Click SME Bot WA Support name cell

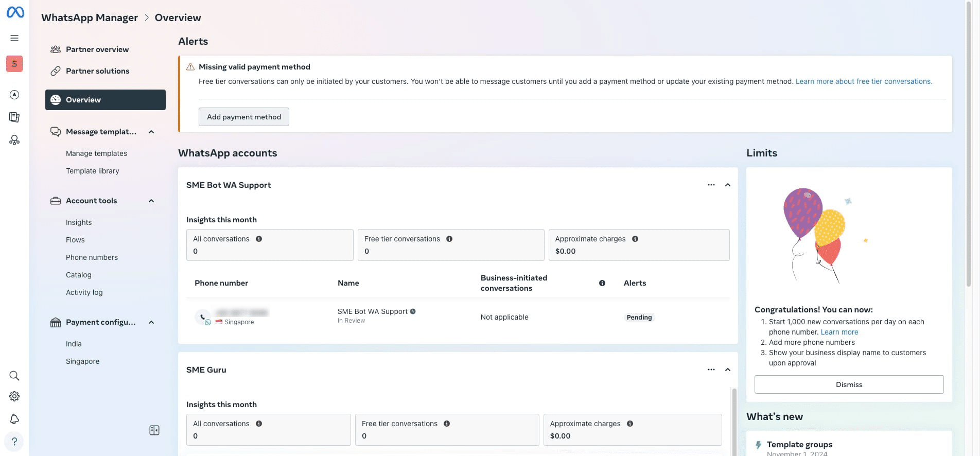coord(373,311)
